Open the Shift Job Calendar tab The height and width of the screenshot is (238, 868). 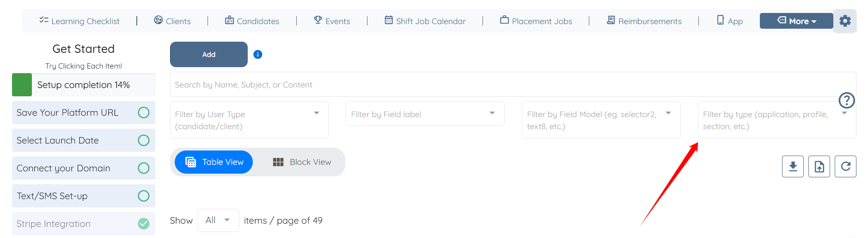click(x=425, y=21)
